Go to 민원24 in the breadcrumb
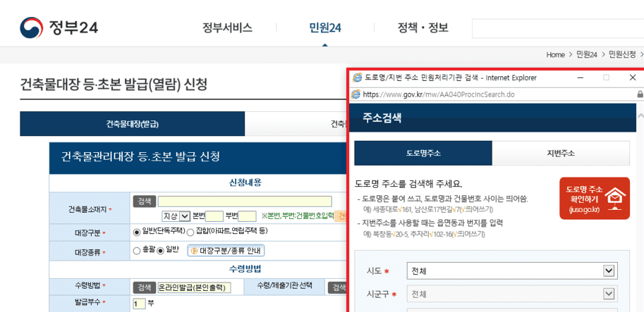Image resolution: width=644 pixels, height=312 pixels. [586, 54]
